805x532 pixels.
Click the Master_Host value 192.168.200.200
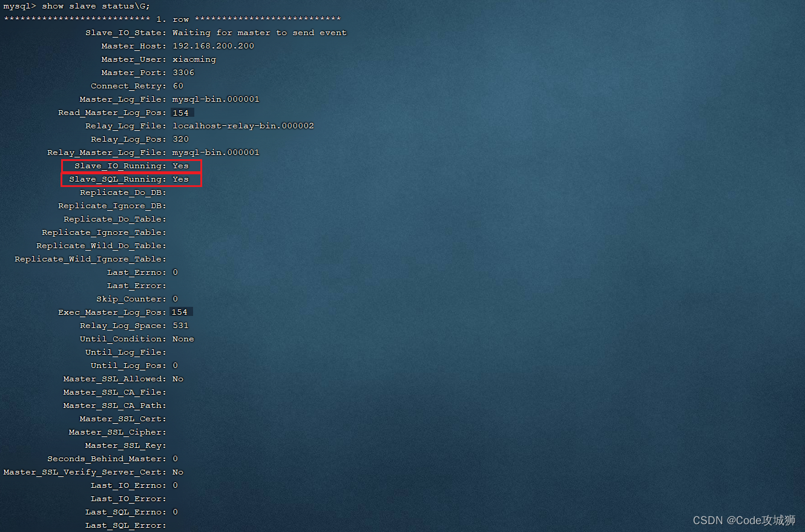(x=213, y=46)
